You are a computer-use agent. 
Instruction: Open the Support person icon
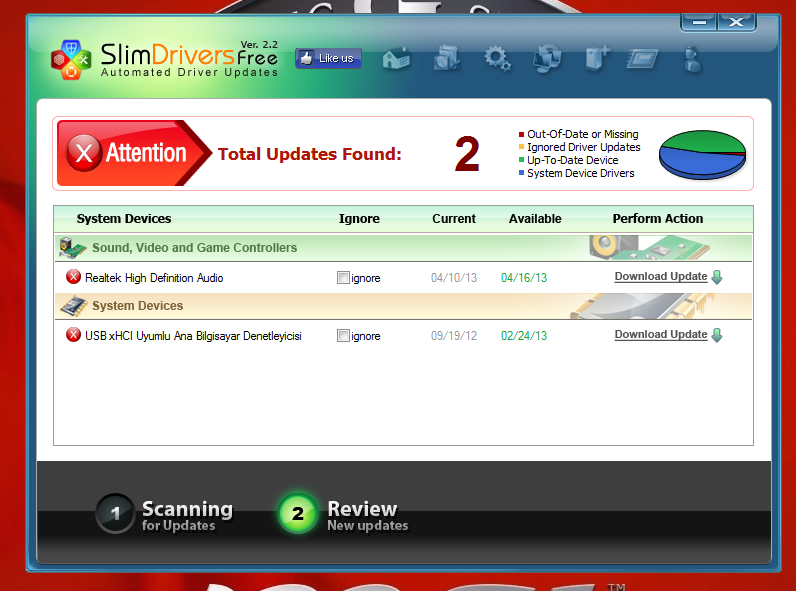click(x=692, y=59)
